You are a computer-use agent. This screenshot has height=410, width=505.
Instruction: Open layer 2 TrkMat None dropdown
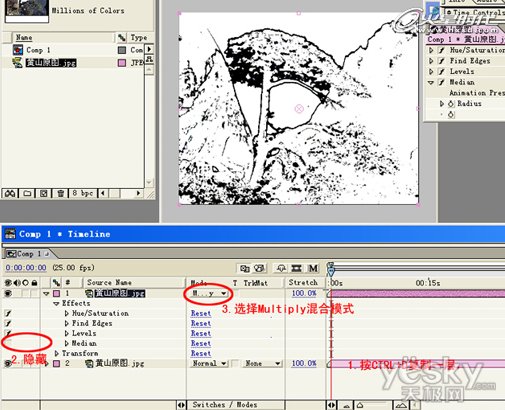pos(262,364)
